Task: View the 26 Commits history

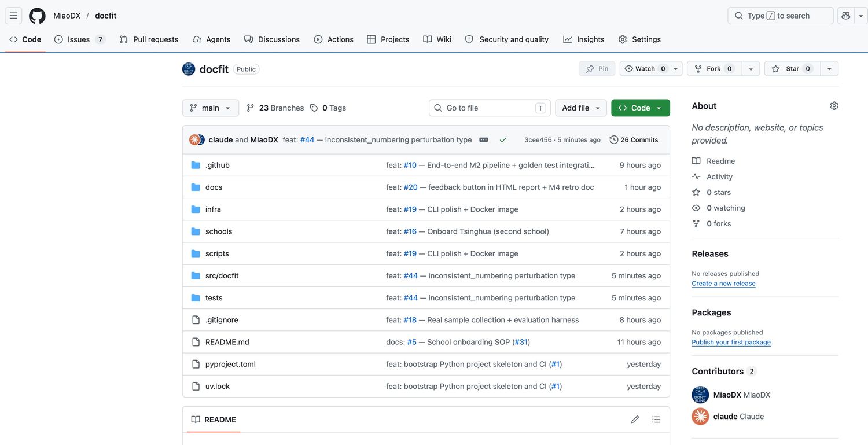Action: tap(634, 140)
